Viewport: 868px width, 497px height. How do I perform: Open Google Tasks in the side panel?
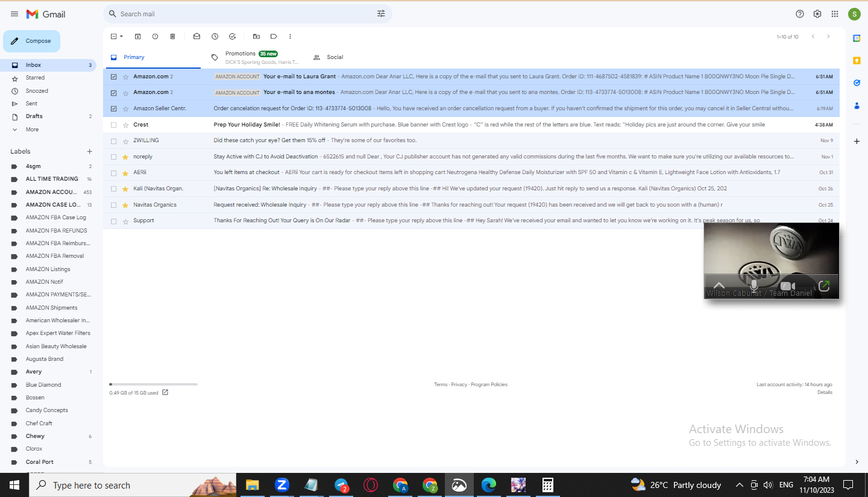tap(857, 83)
